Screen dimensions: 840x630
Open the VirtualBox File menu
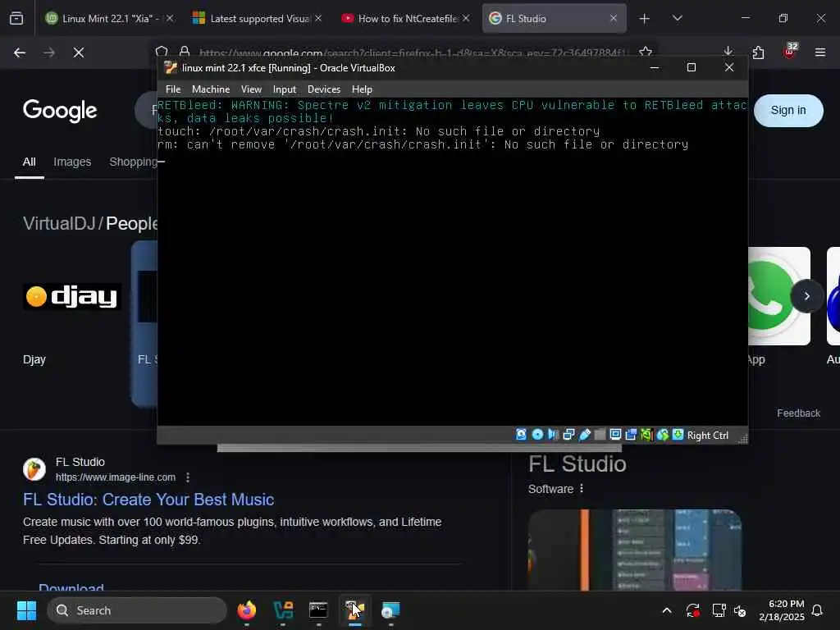(x=173, y=89)
